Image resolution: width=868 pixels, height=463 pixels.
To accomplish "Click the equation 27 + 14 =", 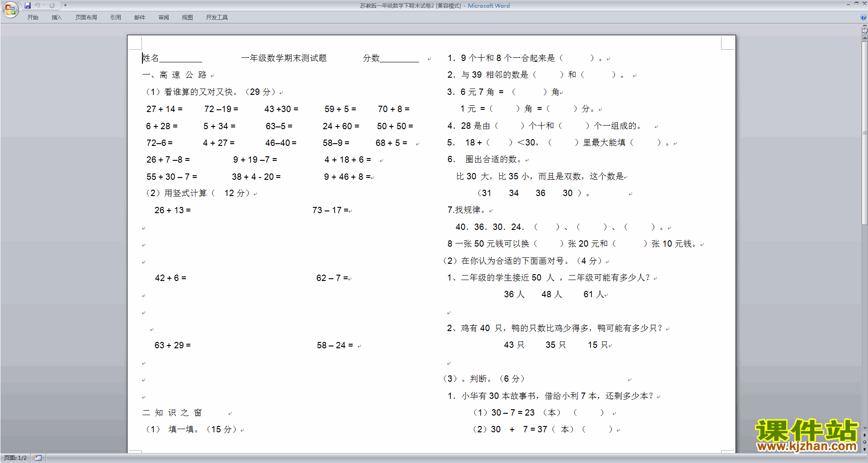I will pyautogui.click(x=165, y=109).
